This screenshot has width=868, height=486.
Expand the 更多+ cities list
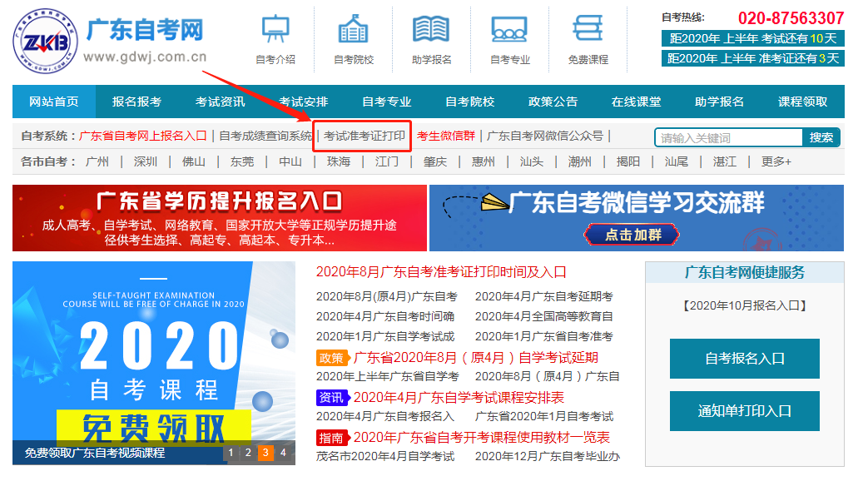click(776, 161)
